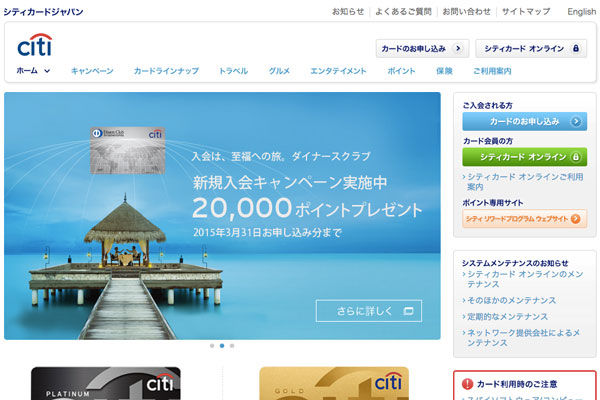
Task: Open 定期的なメンテナンス link
Action: point(507,317)
